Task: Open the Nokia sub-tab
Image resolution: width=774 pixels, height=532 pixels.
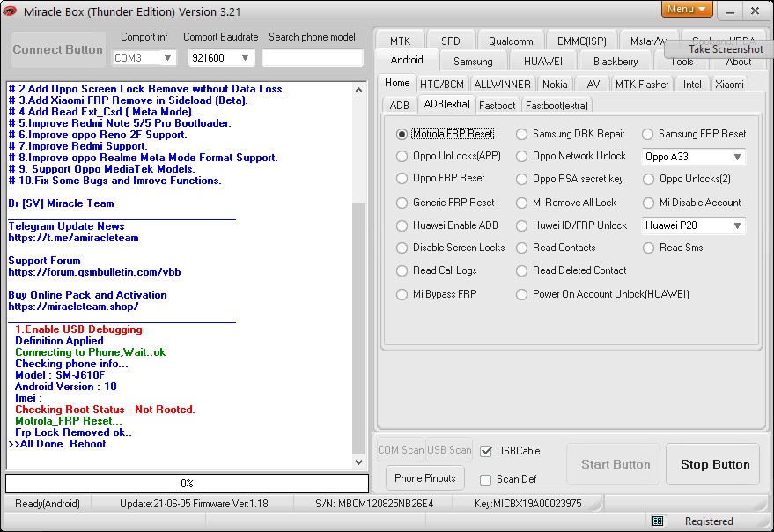Action: (555, 85)
